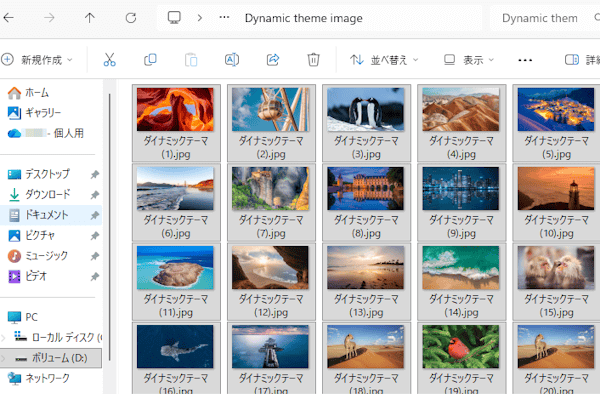Viewport: 600px width, 399px height.
Task: Toggle the details pane button
Action: [582, 60]
